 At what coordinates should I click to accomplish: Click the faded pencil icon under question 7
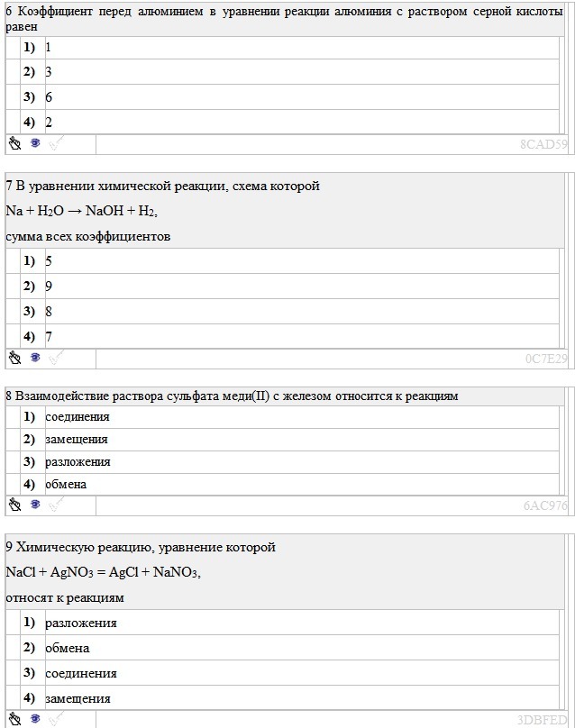click(x=56, y=358)
